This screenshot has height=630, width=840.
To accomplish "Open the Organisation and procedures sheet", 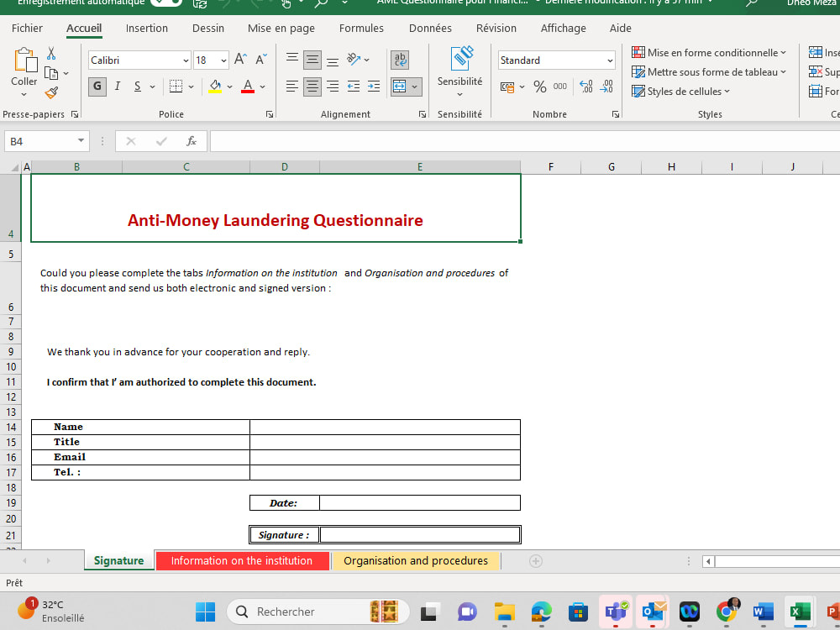I will (416, 560).
